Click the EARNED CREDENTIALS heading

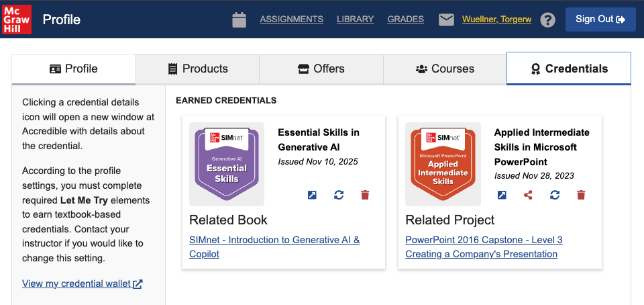coord(226,100)
